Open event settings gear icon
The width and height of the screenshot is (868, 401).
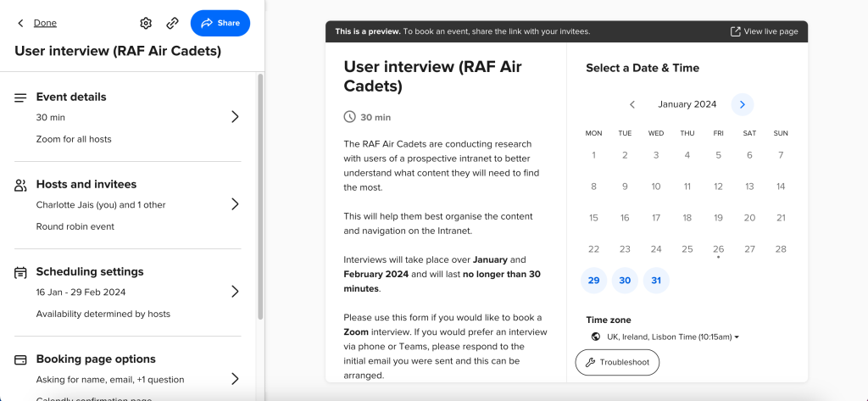[x=146, y=23]
